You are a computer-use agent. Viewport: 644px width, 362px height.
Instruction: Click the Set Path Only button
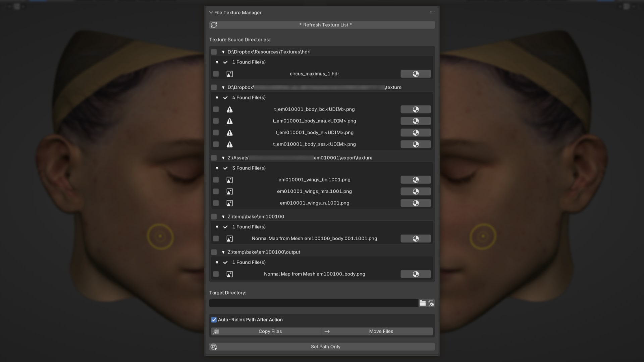coord(325,347)
